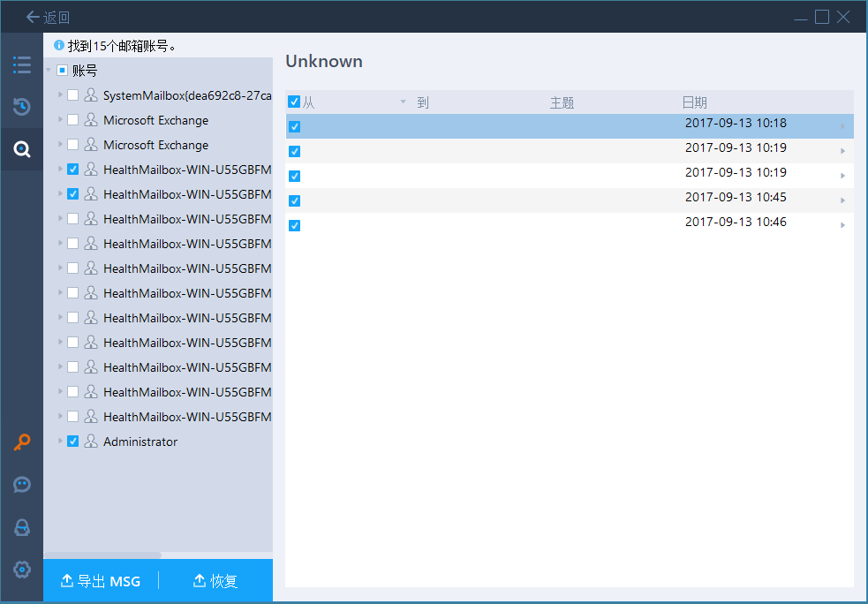Screen dimensions: 868x604
Task: Click the orange key license icon
Action: click(x=22, y=442)
